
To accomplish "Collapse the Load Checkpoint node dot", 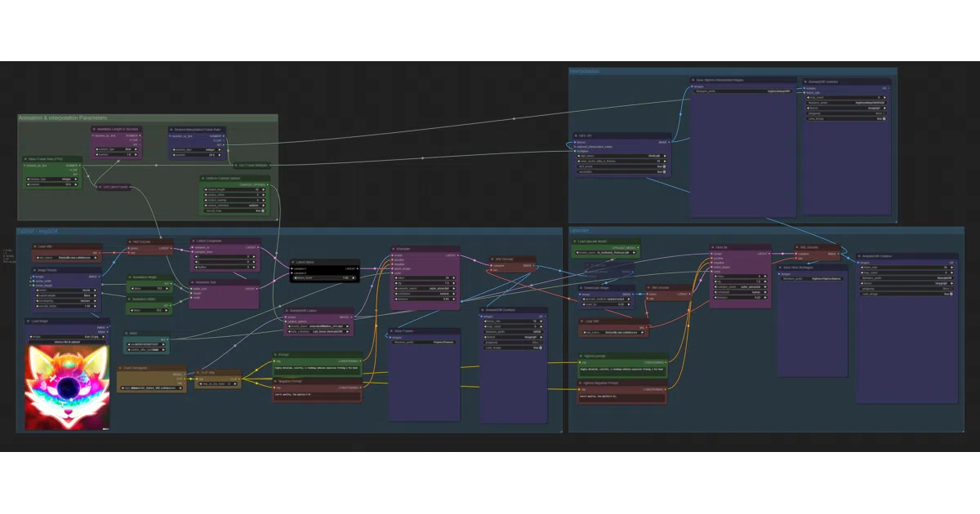I will 120,368.
